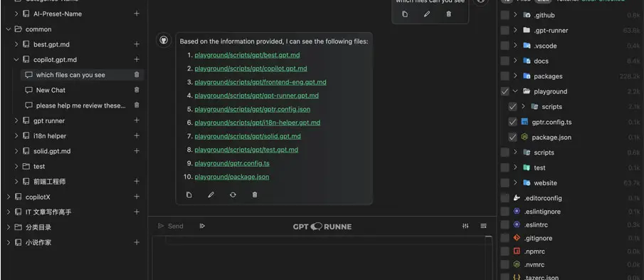The image size is (644, 280).
Task: Collapse the playground folder in file tree
Action: pyautogui.click(x=515, y=91)
